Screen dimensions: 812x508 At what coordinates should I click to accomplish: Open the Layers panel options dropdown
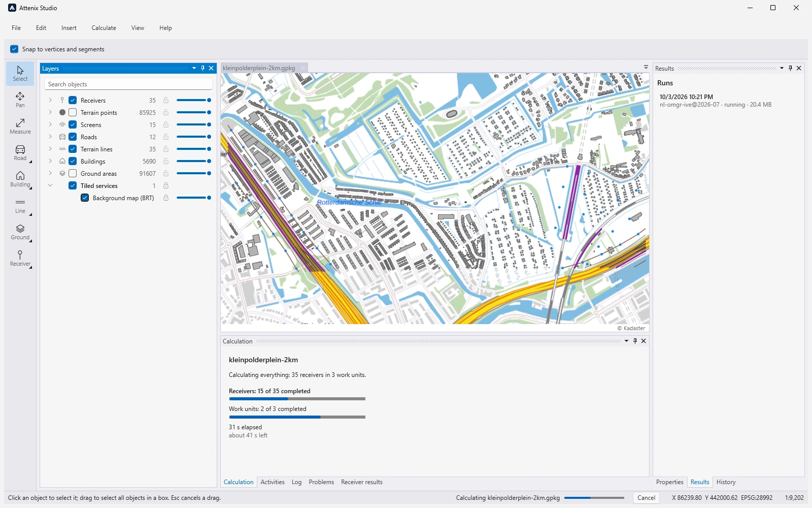[194, 68]
